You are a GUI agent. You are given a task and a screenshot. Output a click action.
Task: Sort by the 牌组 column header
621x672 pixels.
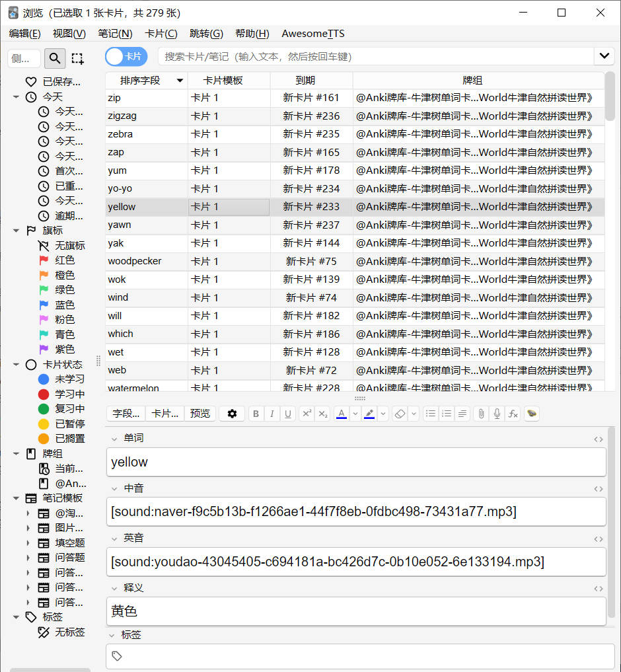(x=478, y=80)
